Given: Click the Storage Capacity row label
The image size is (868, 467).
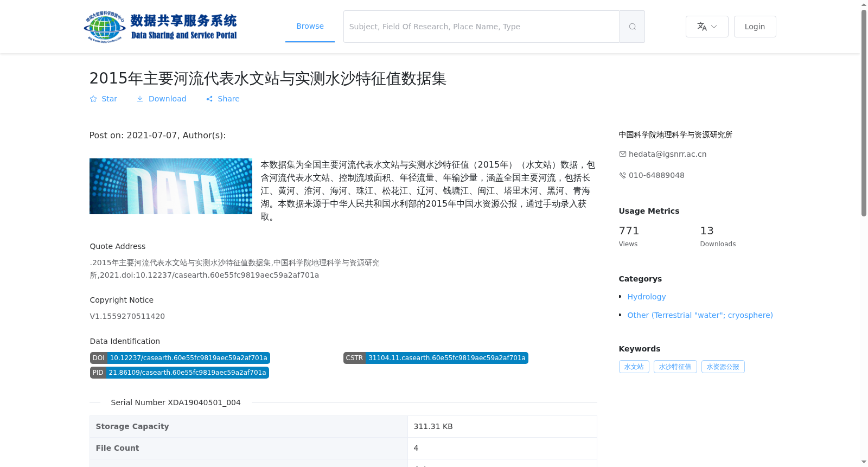Looking at the screenshot, I should click(132, 426).
